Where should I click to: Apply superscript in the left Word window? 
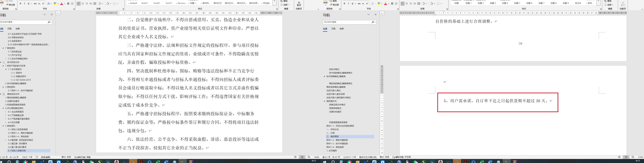43,4
